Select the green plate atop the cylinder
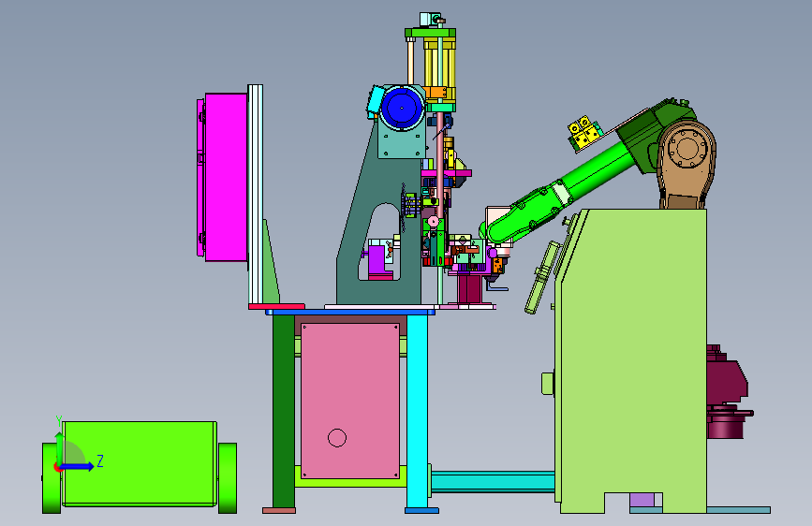This screenshot has width=812, height=526. tap(430, 33)
